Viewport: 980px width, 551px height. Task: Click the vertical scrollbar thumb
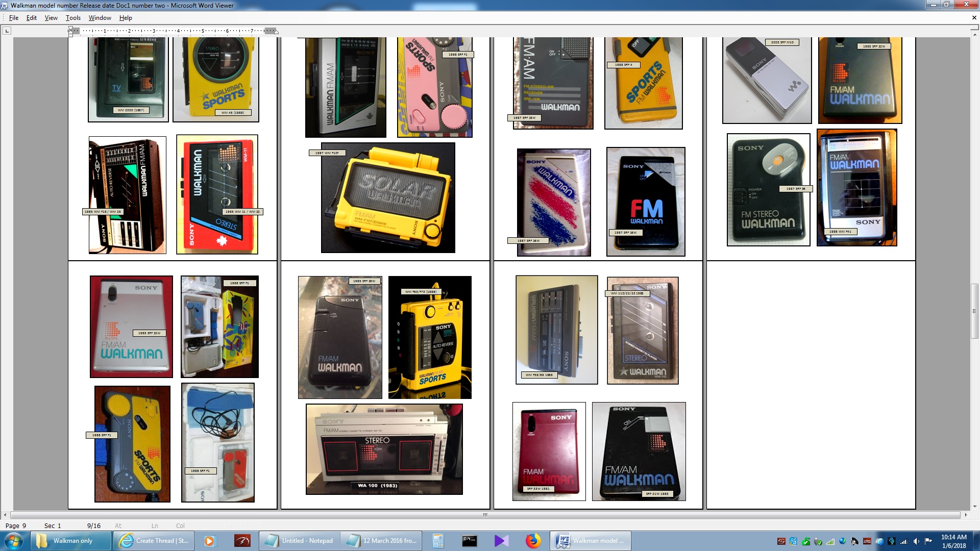pyautogui.click(x=975, y=311)
